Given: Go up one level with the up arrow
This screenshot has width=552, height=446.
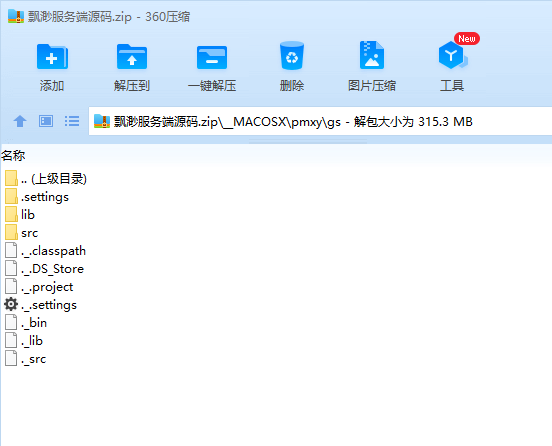Looking at the screenshot, I should [x=20, y=121].
